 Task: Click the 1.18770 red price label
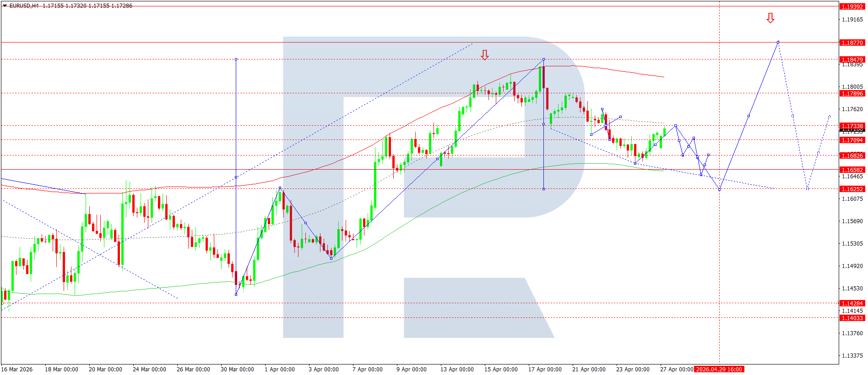point(852,43)
